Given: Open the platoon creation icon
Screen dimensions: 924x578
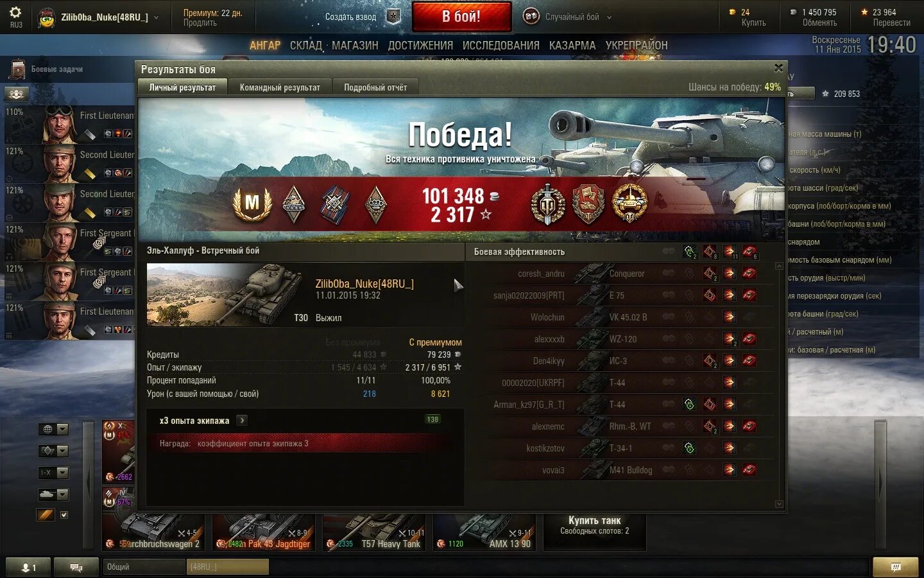Looking at the screenshot, I should click(x=393, y=17).
